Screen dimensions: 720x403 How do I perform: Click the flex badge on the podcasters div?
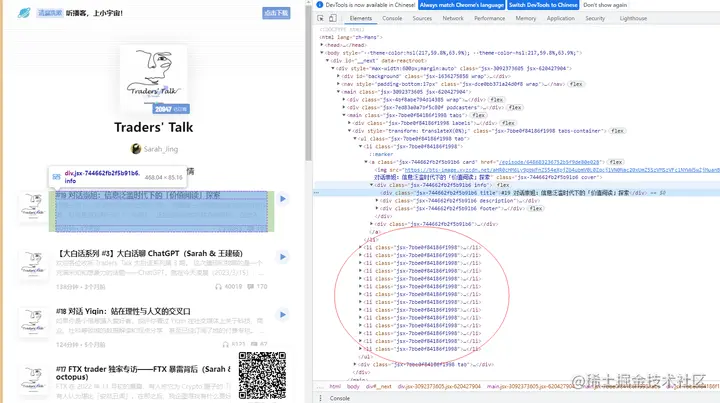pos(515,107)
